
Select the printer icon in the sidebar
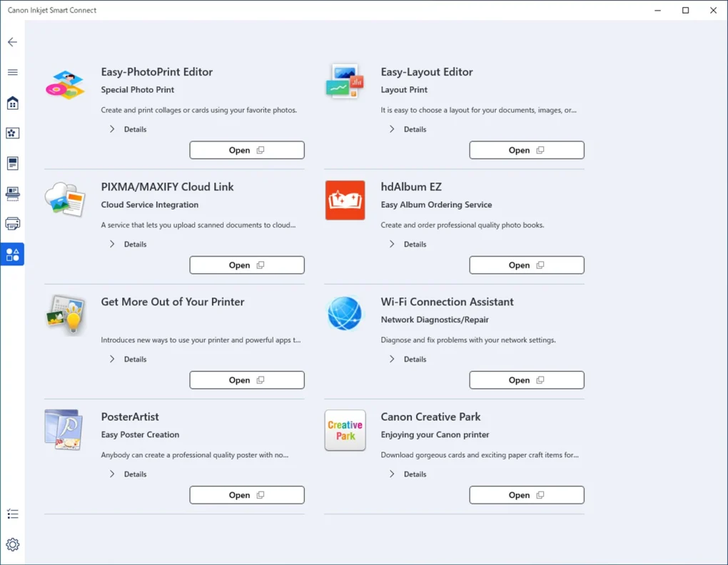[x=12, y=224]
